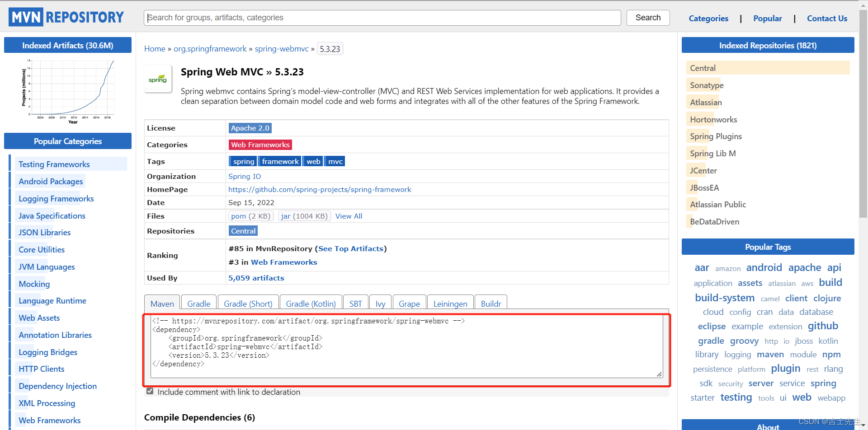This screenshot has height=430, width=868.
Task: Click the testing popular tag
Action: coord(736,397)
